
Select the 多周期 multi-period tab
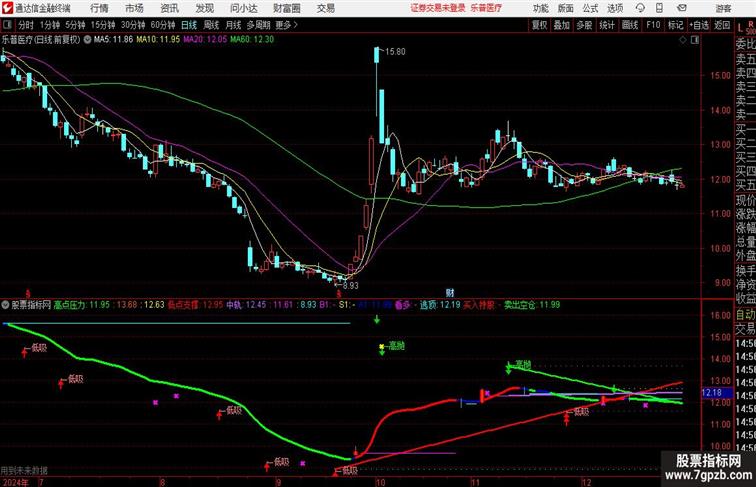258,25
